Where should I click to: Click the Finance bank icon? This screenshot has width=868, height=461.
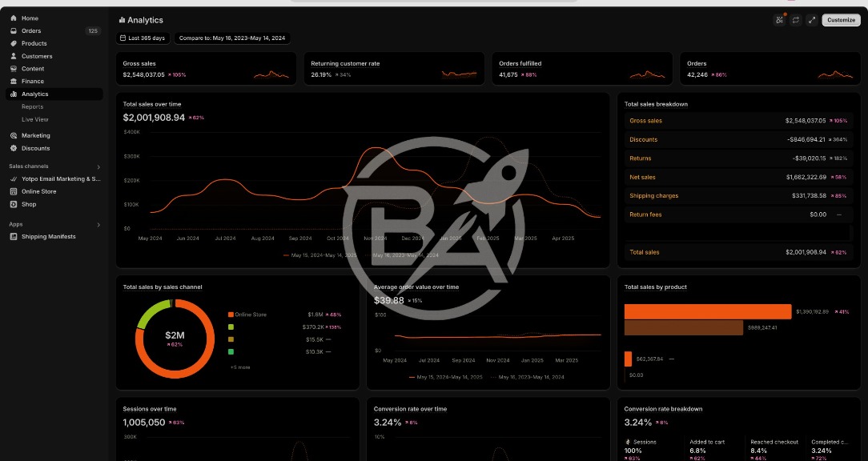pos(14,82)
